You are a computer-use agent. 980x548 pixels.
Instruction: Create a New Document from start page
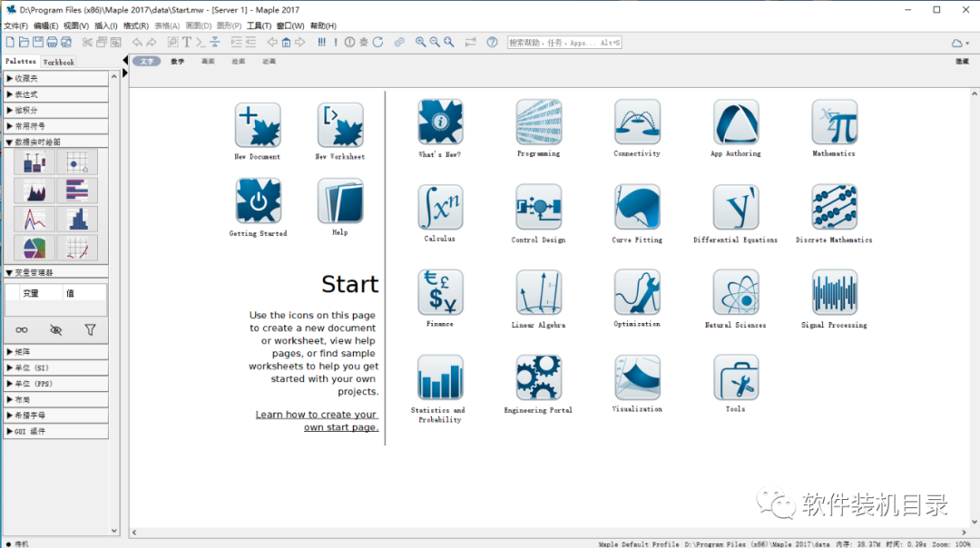coord(258,125)
